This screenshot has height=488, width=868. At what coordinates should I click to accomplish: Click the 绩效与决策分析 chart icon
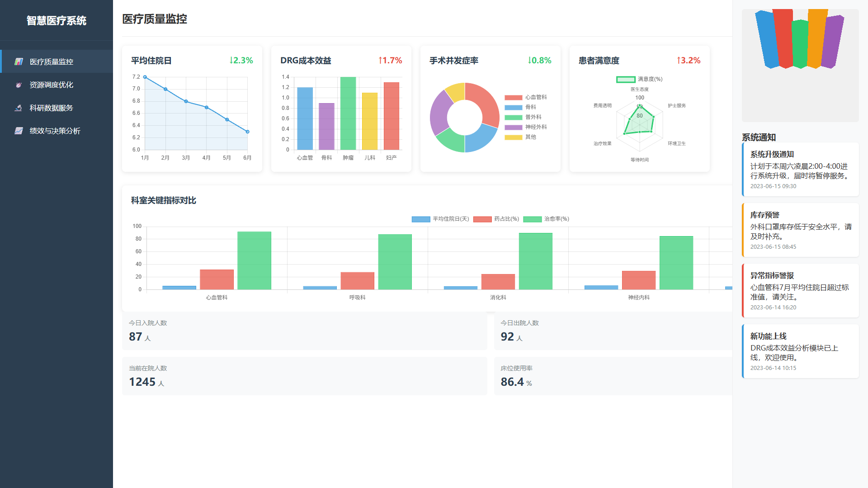19,131
